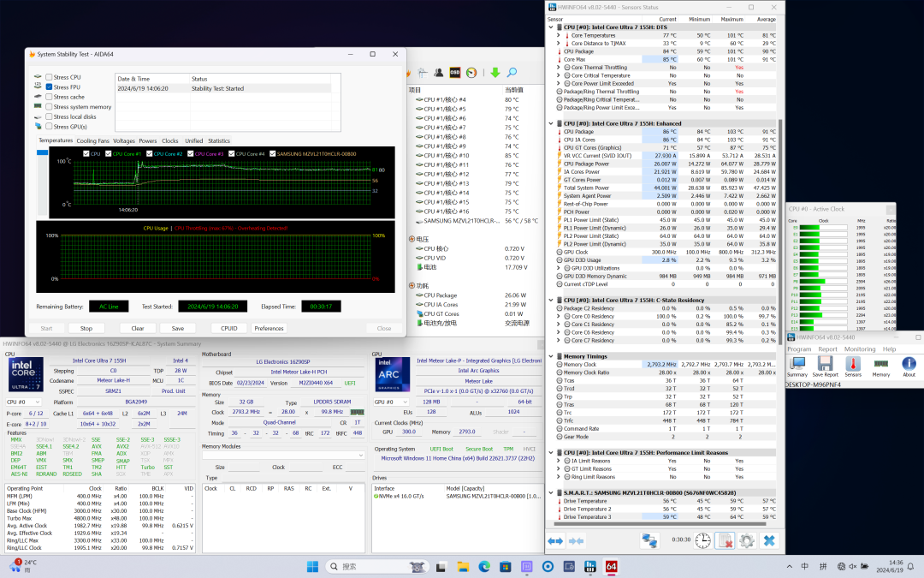Screen dimensions: 924x578
Task: Enable the Stress CPU checkbox
Action: [x=49, y=77]
